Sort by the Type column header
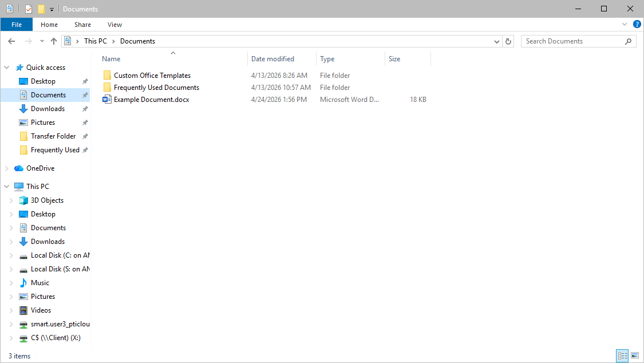 click(x=327, y=59)
